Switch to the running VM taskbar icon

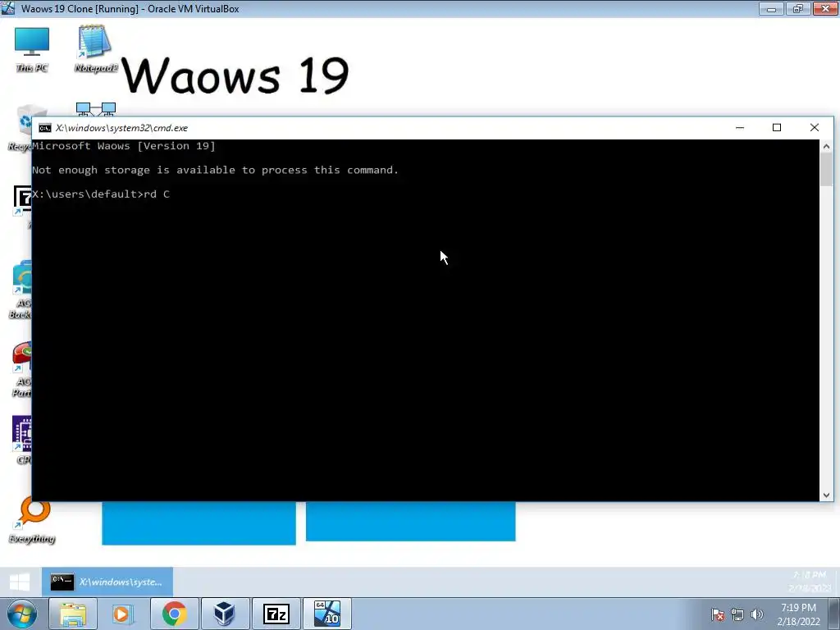[x=327, y=614]
